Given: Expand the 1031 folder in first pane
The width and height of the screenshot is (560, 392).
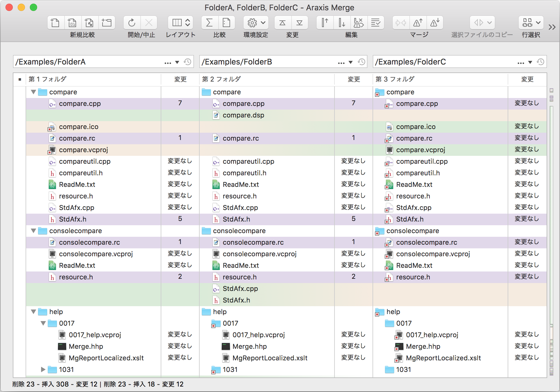Looking at the screenshot, I should click(x=43, y=369).
